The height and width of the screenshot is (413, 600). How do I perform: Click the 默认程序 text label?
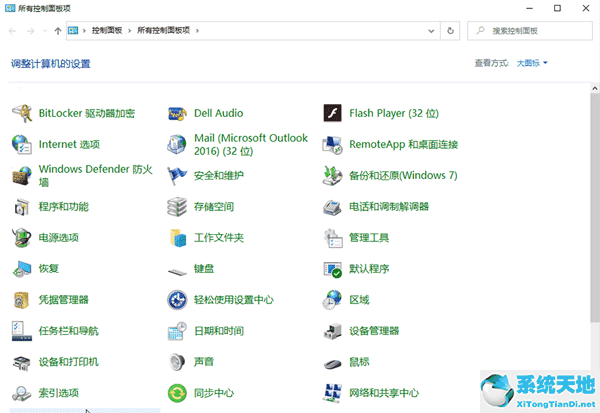pyautogui.click(x=369, y=269)
